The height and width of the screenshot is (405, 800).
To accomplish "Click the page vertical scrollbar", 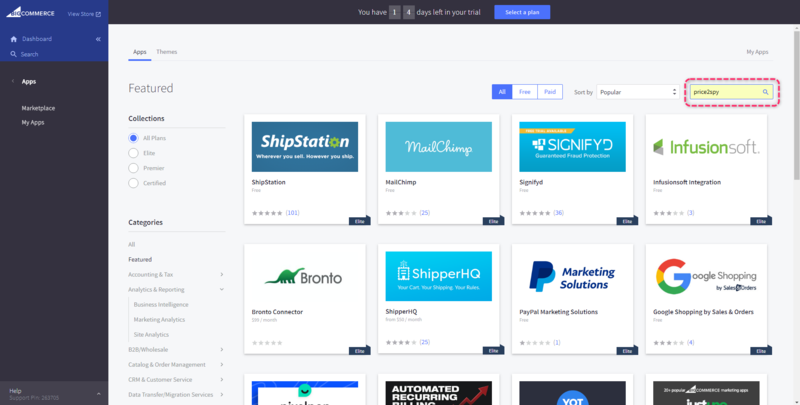I will pyautogui.click(x=796, y=105).
